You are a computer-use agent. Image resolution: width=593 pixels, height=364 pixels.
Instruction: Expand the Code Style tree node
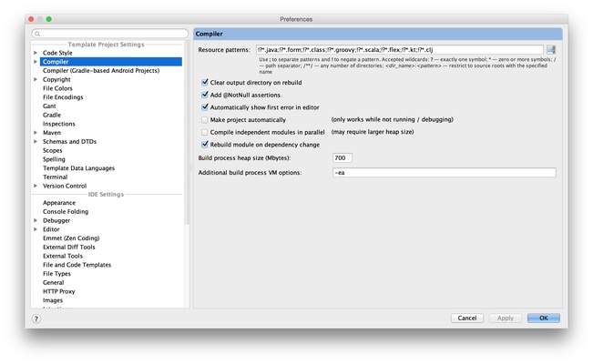[x=36, y=53]
